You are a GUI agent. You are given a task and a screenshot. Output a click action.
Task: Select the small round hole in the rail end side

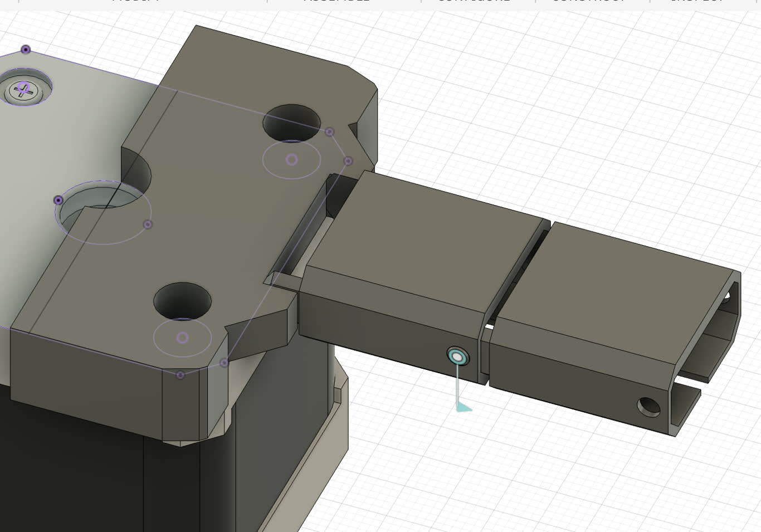coord(648,407)
